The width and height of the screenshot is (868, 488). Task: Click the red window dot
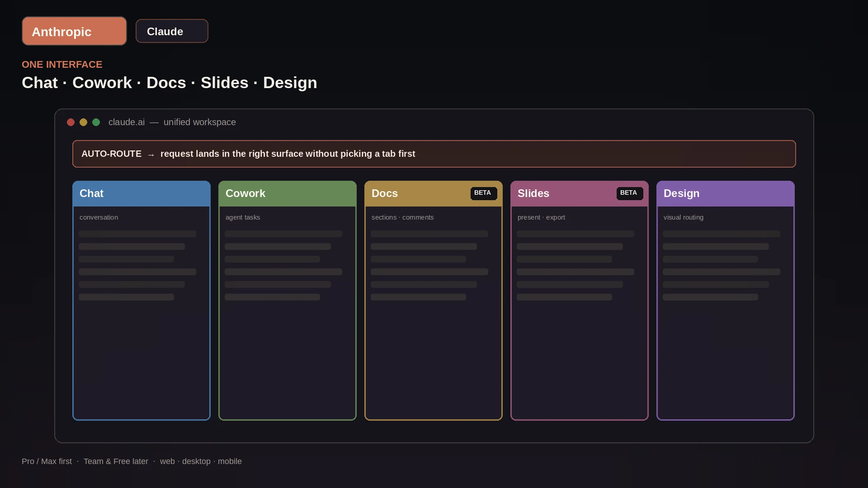[71, 122]
